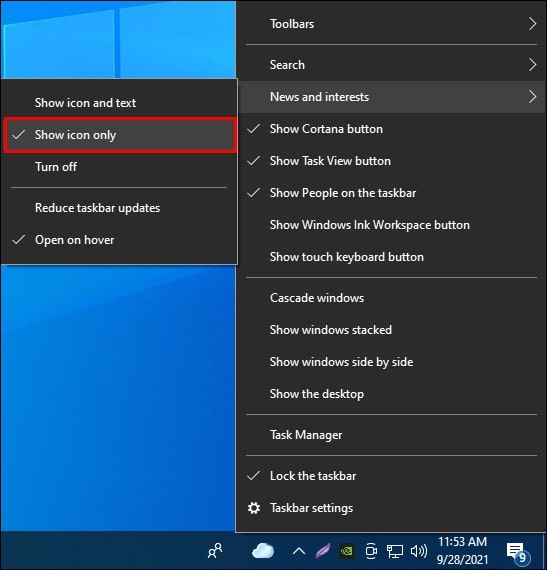The width and height of the screenshot is (547, 570).
Task: Click the weather cloud icon in taskbar
Action: (x=263, y=551)
